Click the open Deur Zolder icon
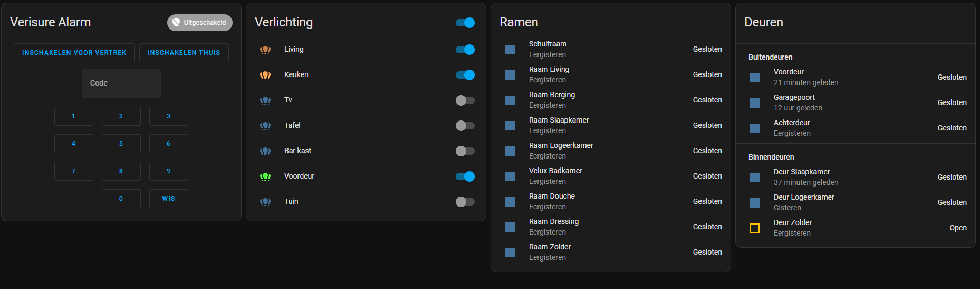 [x=755, y=228]
